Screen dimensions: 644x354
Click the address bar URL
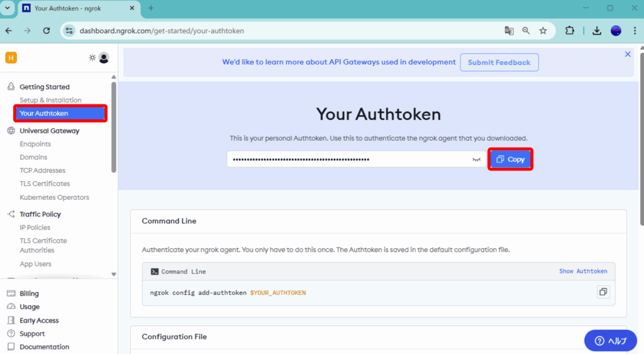pos(162,31)
